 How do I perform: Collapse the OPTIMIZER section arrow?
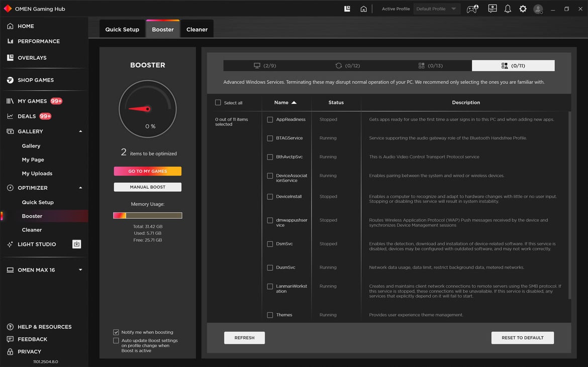click(80, 188)
